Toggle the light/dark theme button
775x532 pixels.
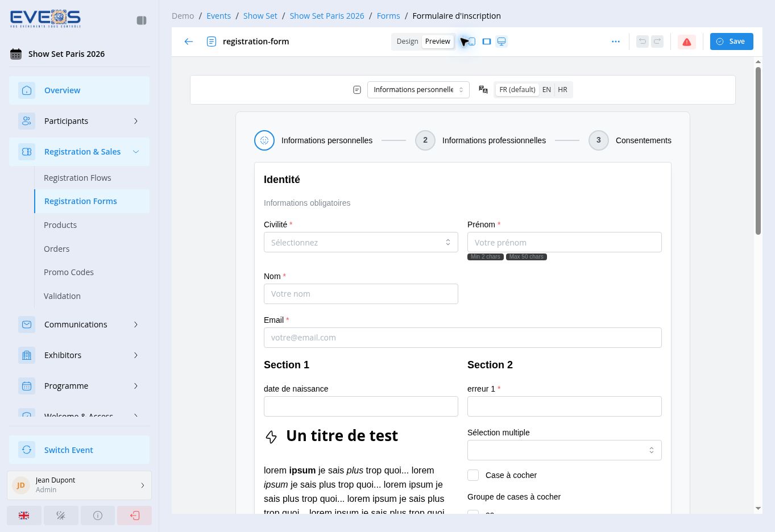(61, 516)
